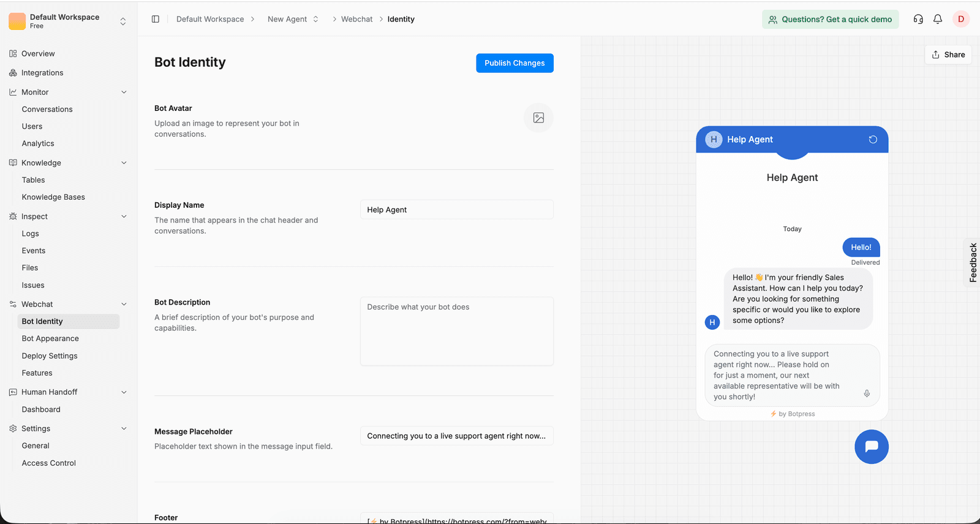Click the Integrations icon in sidebar
The height and width of the screenshot is (524, 980).
pos(13,72)
